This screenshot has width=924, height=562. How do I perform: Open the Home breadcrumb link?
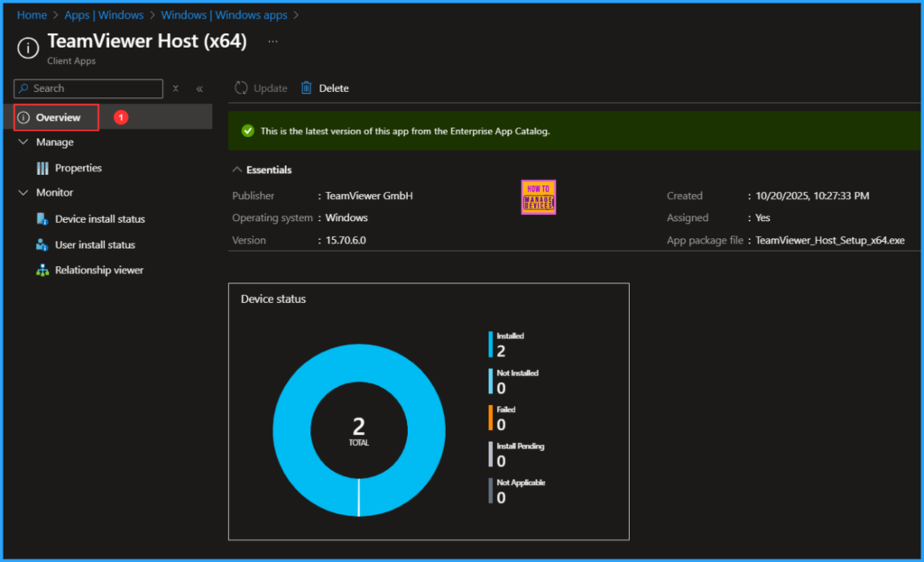(32, 14)
